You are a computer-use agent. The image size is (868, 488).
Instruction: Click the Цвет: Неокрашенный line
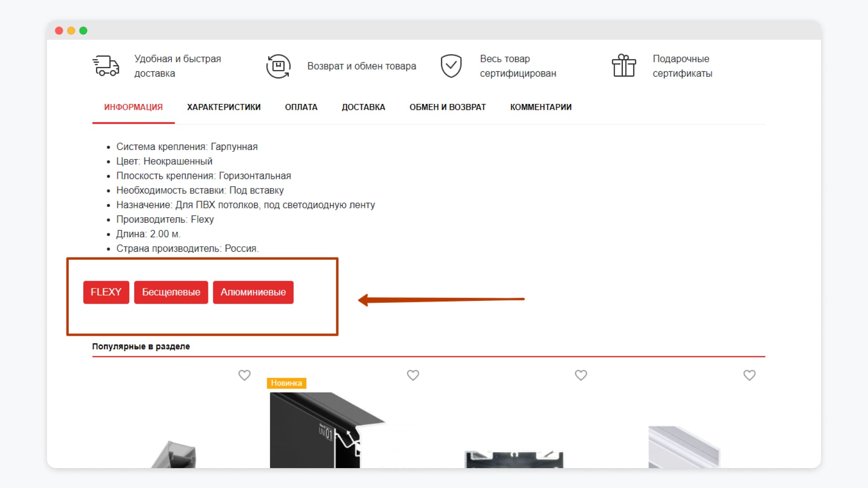[x=164, y=161]
